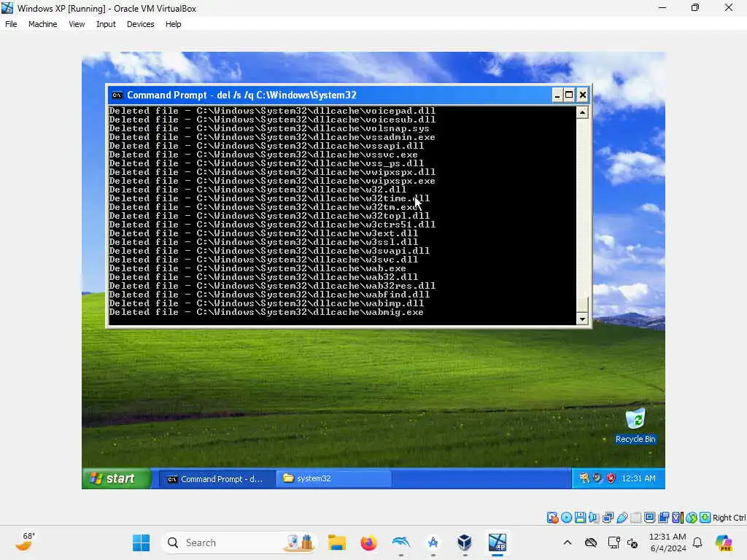The width and height of the screenshot is (747, 560).
Task: Click the display settings status icon
Action: coord(649,518)
